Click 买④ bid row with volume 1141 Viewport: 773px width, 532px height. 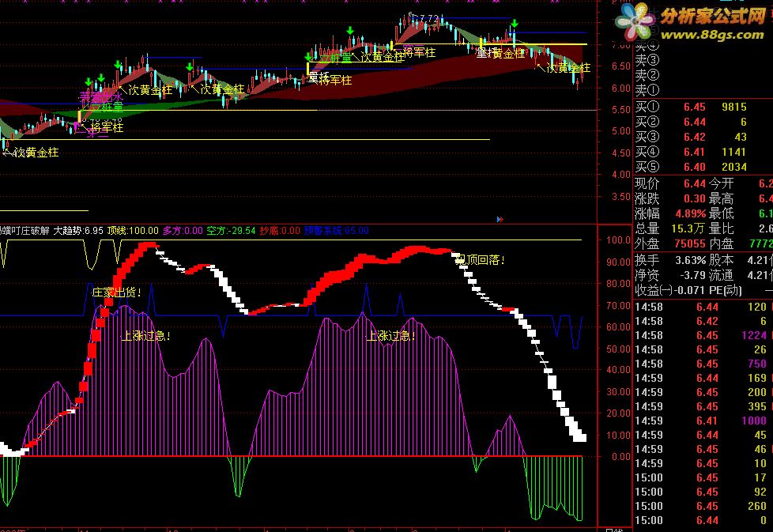click(x=691, y=152)
